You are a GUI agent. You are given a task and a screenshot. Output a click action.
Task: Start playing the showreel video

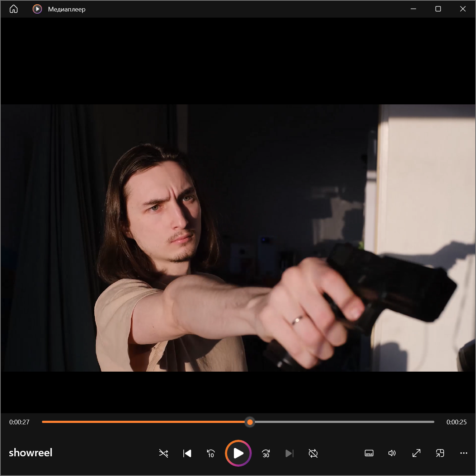tap(238, 453)
